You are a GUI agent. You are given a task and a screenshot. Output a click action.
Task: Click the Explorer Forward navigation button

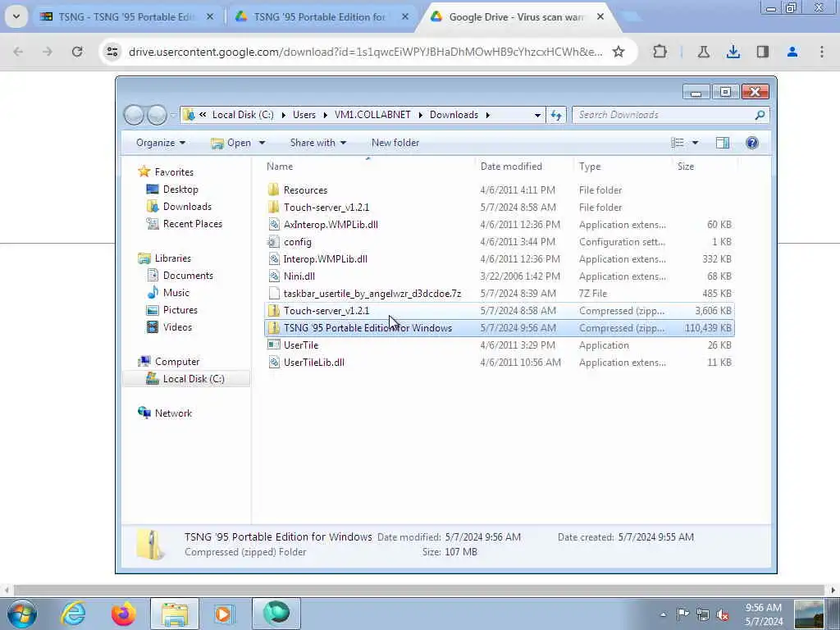157,115
